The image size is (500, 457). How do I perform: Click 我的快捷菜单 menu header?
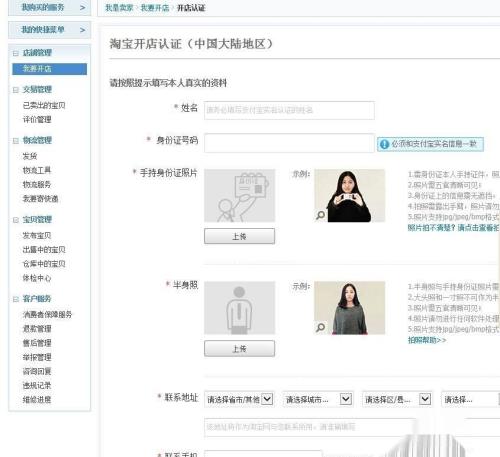[50, 30]
